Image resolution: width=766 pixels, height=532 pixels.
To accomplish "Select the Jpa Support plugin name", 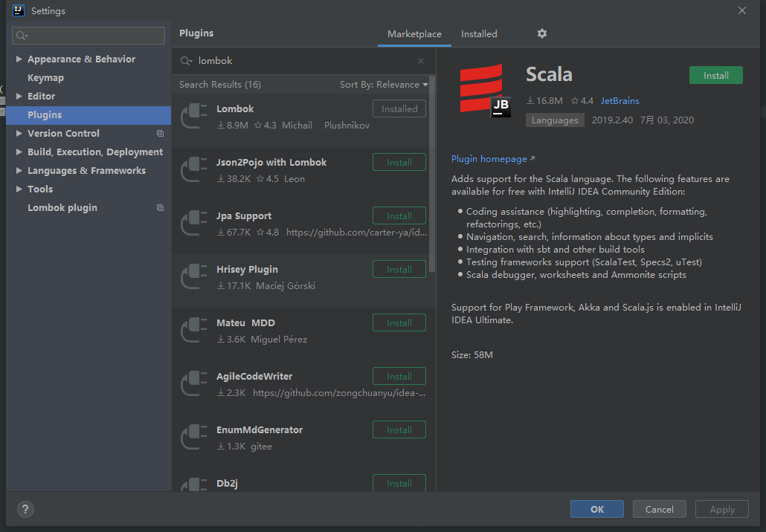I will pos(244,215).
